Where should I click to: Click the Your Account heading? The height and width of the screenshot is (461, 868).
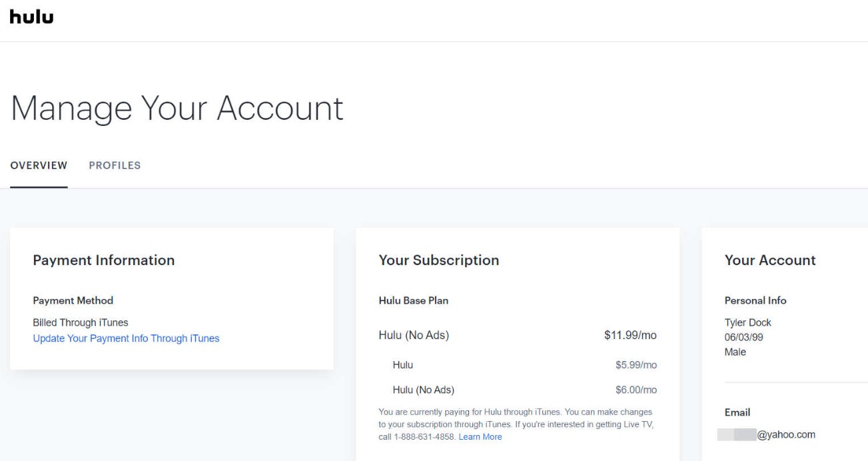pyautogui.click(x=770, y=260)
